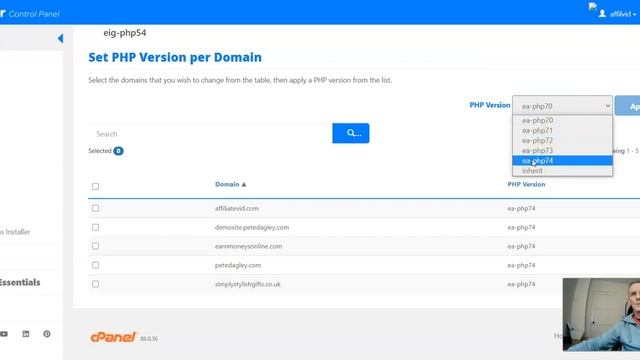Open the Pinterest icon in sidebar footer
The image size is (640, 360).
(47, 334)
